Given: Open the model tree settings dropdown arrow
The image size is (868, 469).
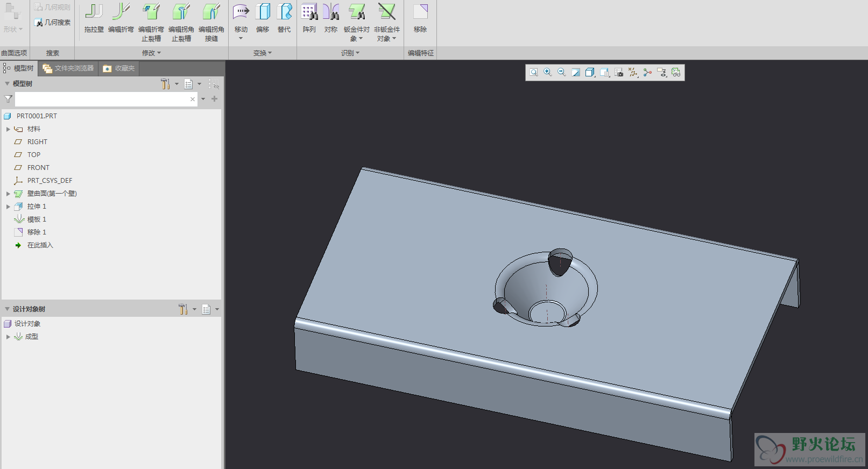Looking at the screenshot, I should click(177, 84).
